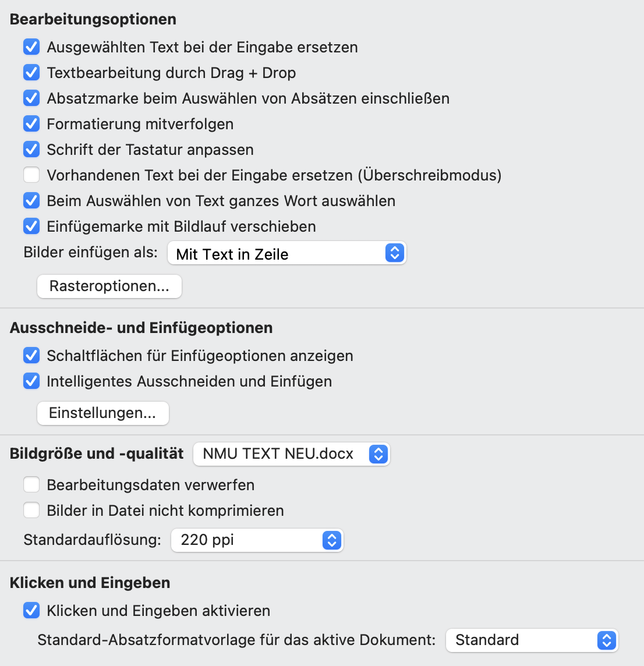Disable 'Einfügemarke mit Bildlauf verschieben'
Screen dimensions: 644x666
[31, 226]
